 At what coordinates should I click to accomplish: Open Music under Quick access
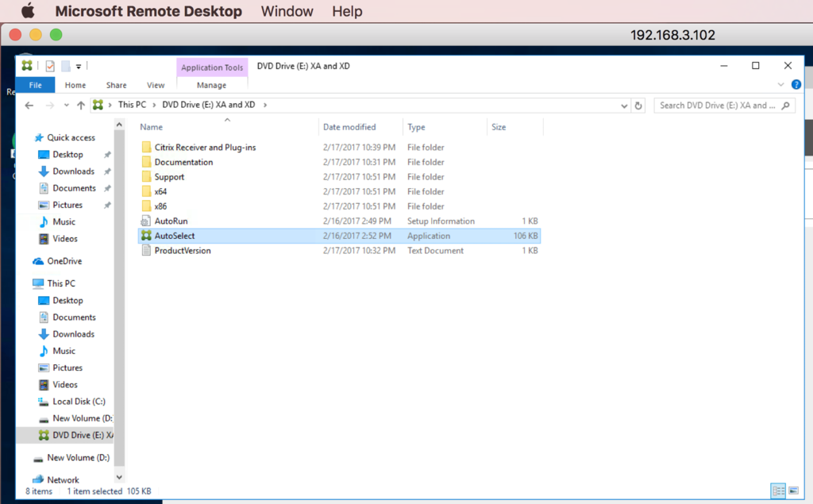pyautogui.click(x=64, y=222)
